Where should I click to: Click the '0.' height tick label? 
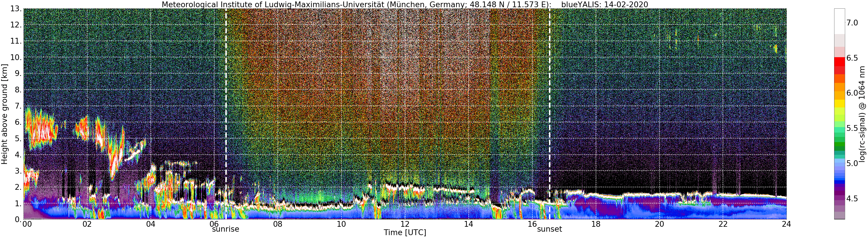pos(18,220)
